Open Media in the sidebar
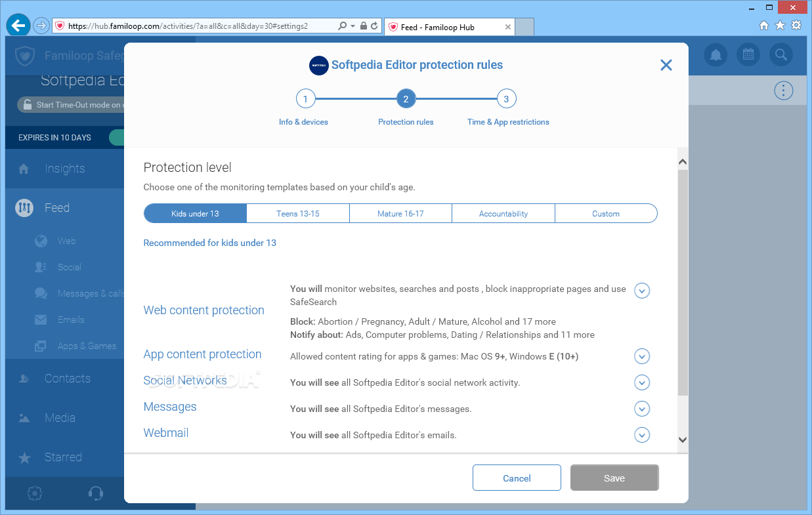The width and height of the screenshot is (812, 515). click(x=64, y=418)
